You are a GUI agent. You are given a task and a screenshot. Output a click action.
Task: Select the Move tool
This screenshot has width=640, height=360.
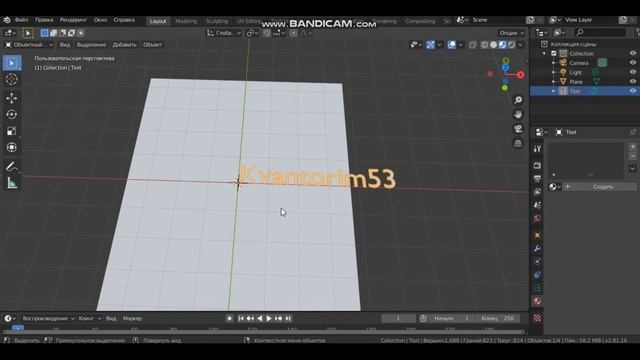12,98
